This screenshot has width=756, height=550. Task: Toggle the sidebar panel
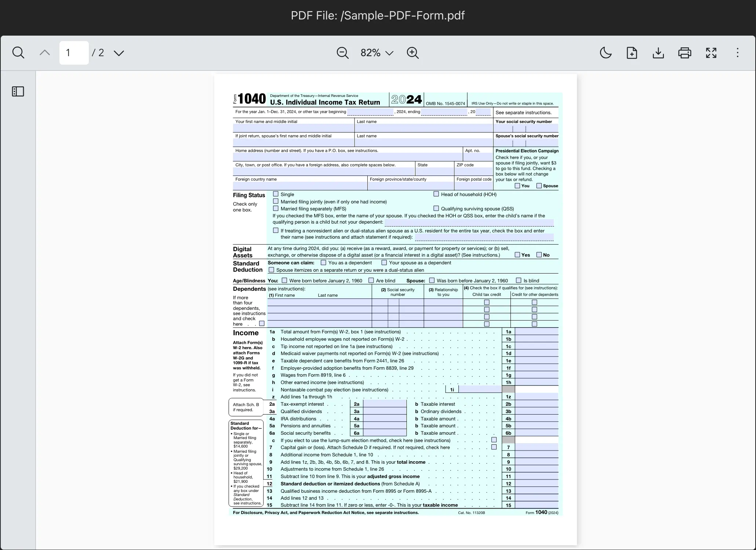coord(18,91)
